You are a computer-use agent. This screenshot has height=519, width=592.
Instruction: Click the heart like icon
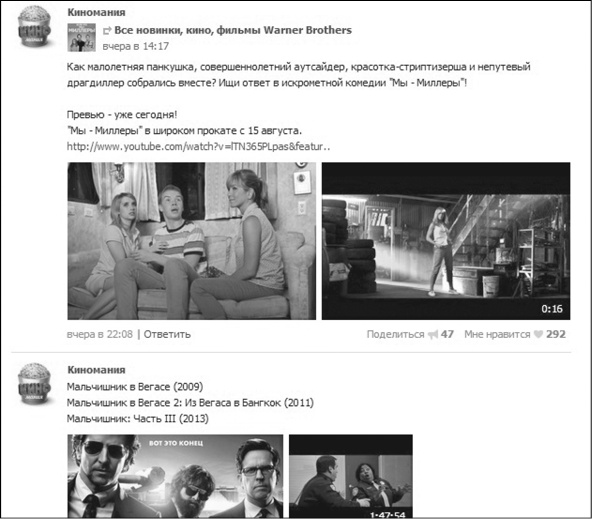(x=538, y=334)
